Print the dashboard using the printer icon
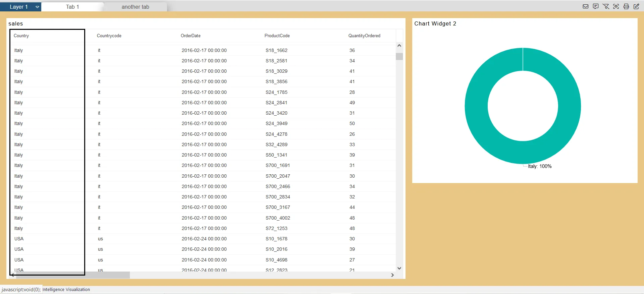Screen dimensions: 644x294 pyautogui.click(x=626, y=6)
